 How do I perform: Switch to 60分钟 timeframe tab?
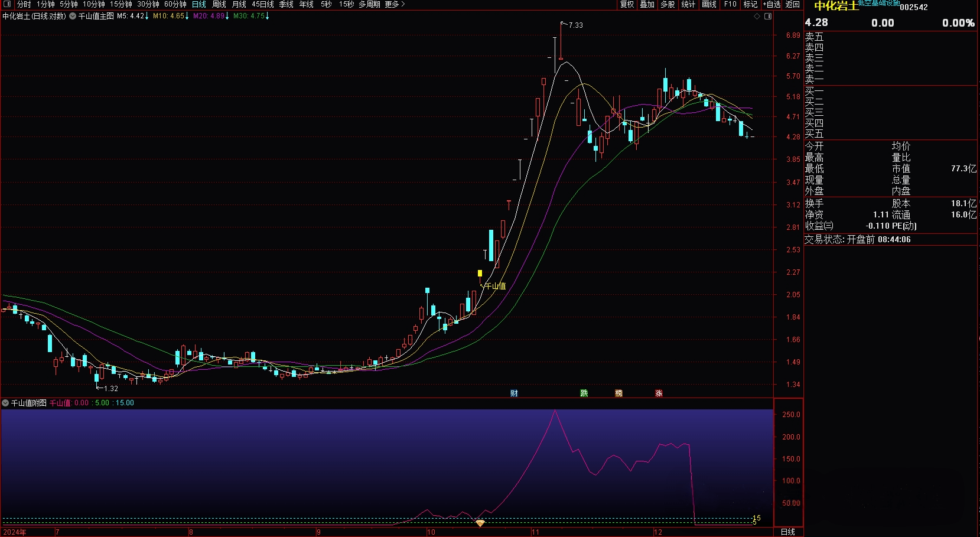[x=175, y=4]
